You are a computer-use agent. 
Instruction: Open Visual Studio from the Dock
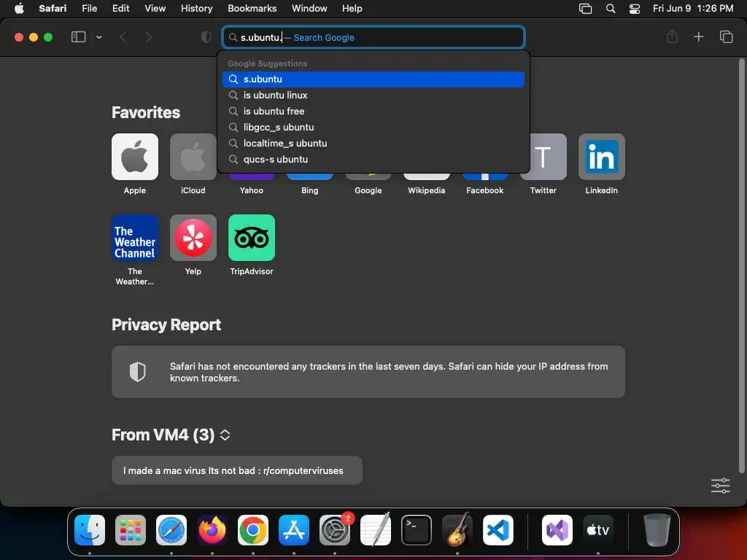[557, 530]
